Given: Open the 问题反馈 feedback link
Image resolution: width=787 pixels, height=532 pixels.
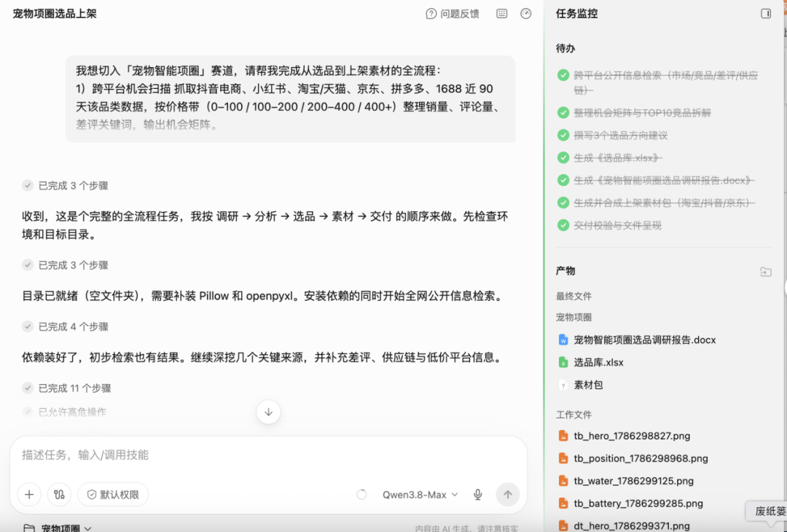Looking at the screenshot, I should point(453,14).
